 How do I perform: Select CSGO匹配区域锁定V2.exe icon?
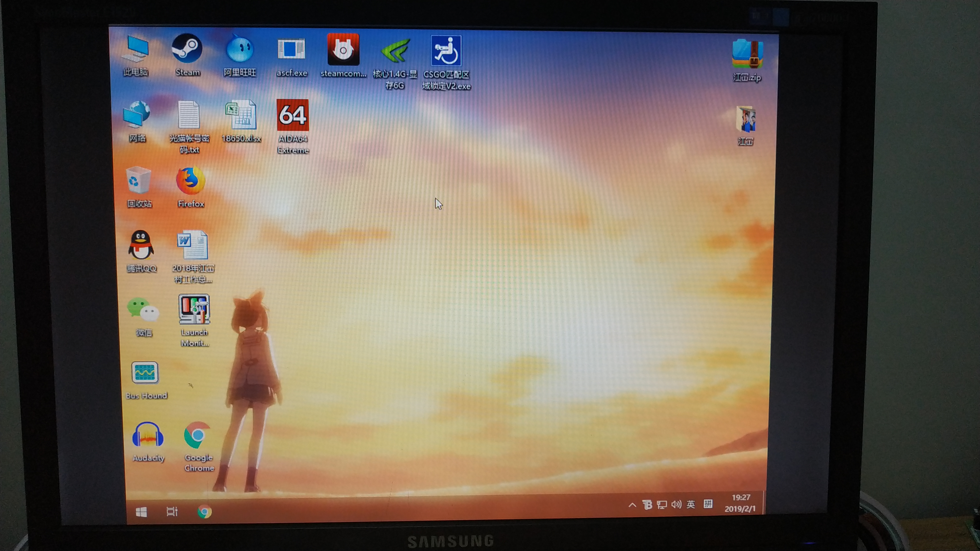tap(446, 63)
